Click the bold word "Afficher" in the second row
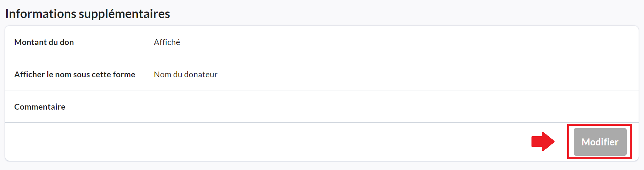The image size is (644, 170). tap(29, 75)
